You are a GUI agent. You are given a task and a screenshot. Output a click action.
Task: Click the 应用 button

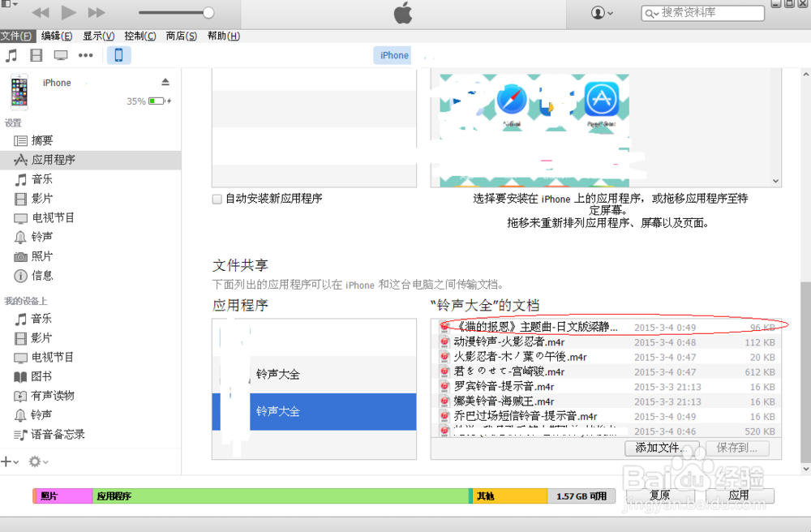(739, 496)
